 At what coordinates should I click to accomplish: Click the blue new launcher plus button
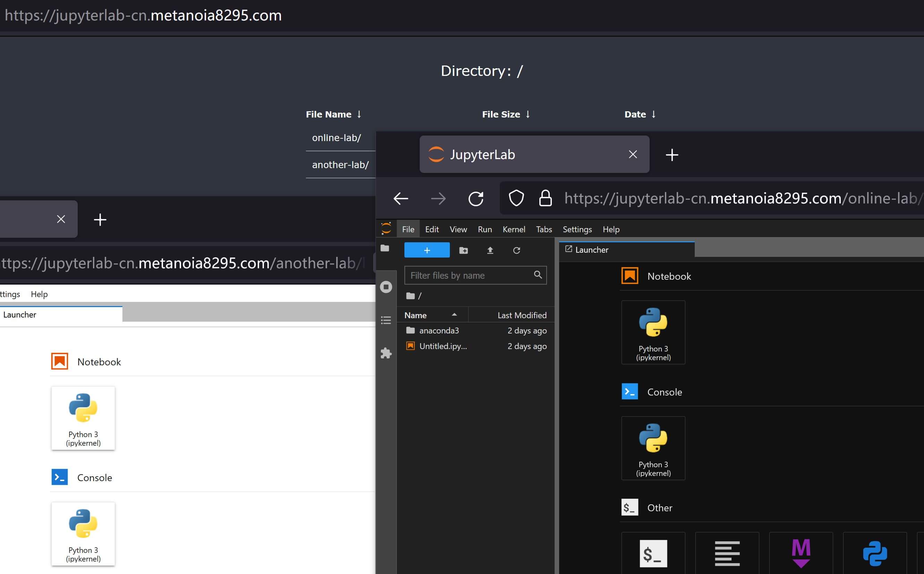(x=427, y=250)
